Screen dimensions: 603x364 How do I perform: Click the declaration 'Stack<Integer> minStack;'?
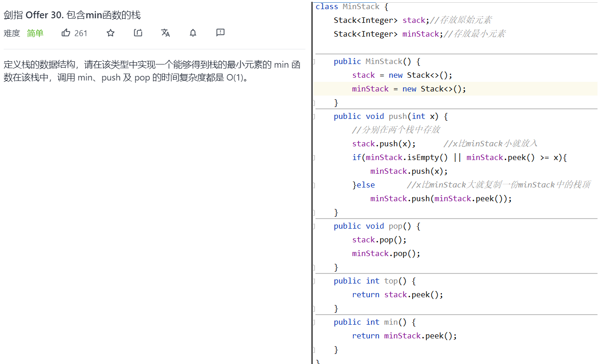(389, 34)
